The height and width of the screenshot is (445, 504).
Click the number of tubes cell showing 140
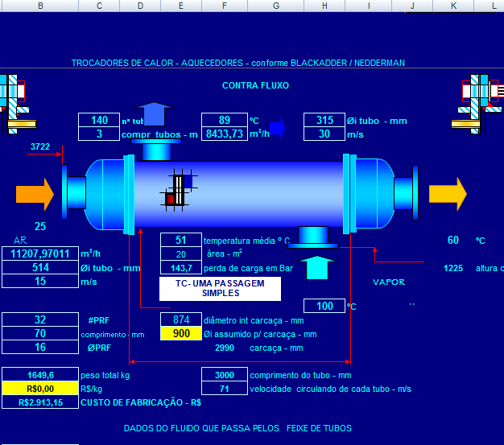[99, 121]
